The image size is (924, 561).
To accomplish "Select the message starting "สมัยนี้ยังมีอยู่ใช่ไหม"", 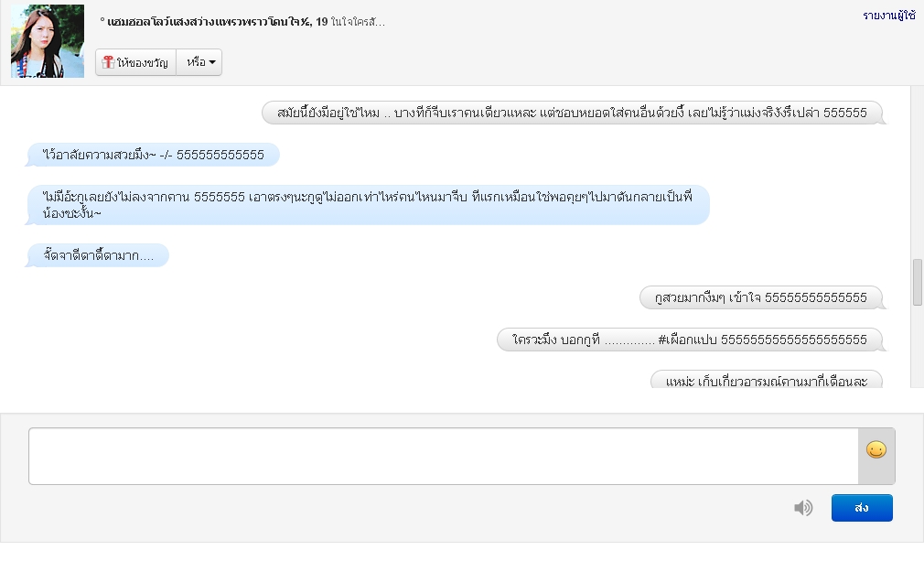I will click(x=574, y=113).
